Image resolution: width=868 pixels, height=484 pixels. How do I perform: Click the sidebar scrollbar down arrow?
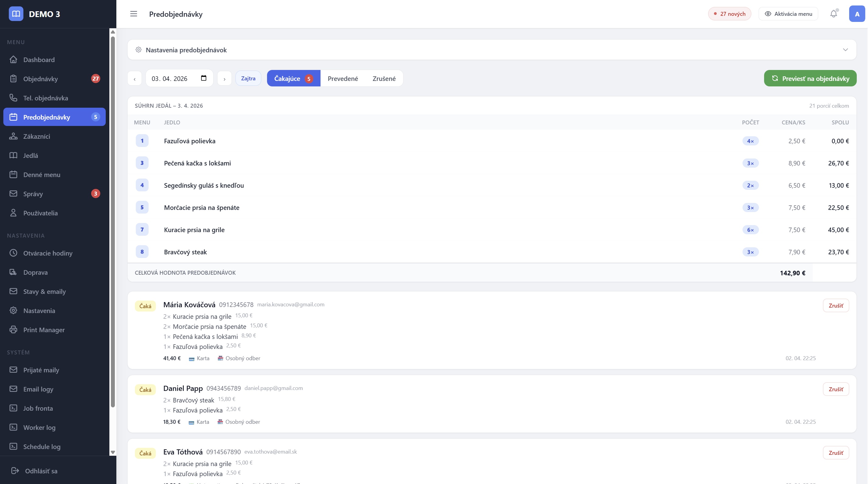click(113, 452)
